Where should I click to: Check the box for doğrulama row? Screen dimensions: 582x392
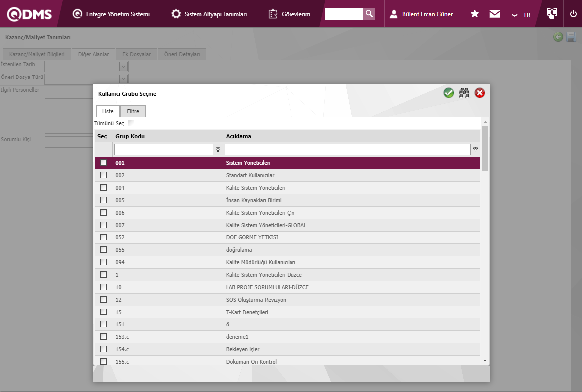point(103,249)
